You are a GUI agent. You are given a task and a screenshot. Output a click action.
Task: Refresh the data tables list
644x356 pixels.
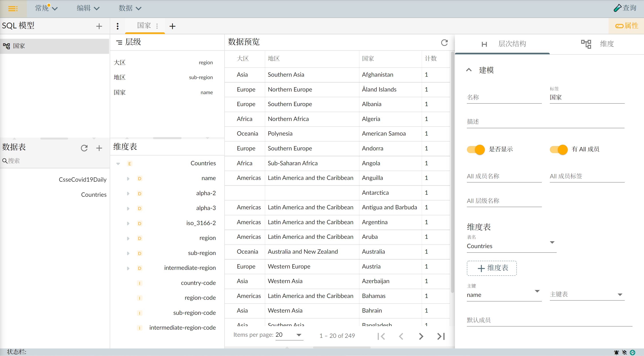[x=84, y=148]
